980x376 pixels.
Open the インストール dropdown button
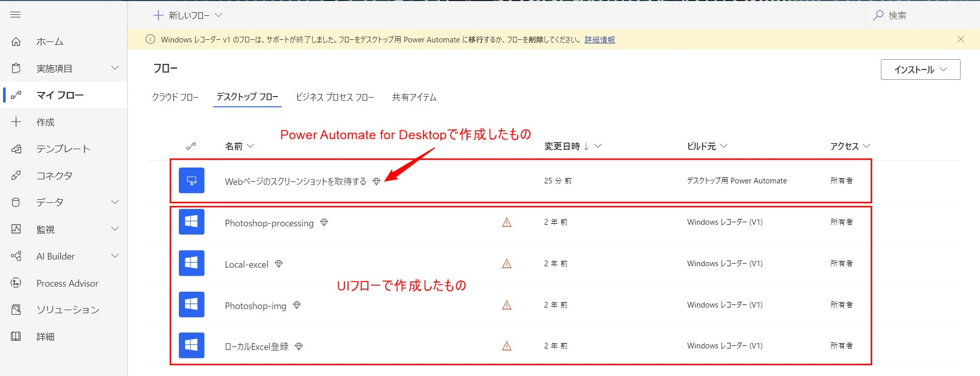920,69
